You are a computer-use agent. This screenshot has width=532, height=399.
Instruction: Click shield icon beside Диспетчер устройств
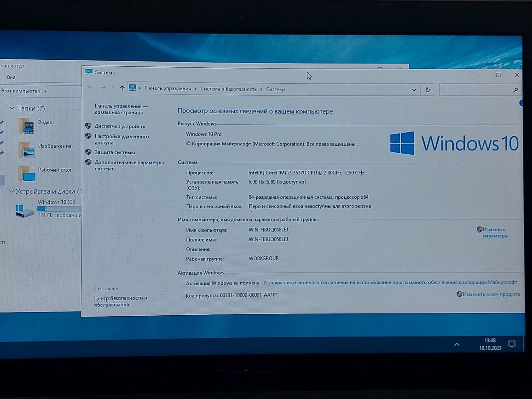pos(88,126)
